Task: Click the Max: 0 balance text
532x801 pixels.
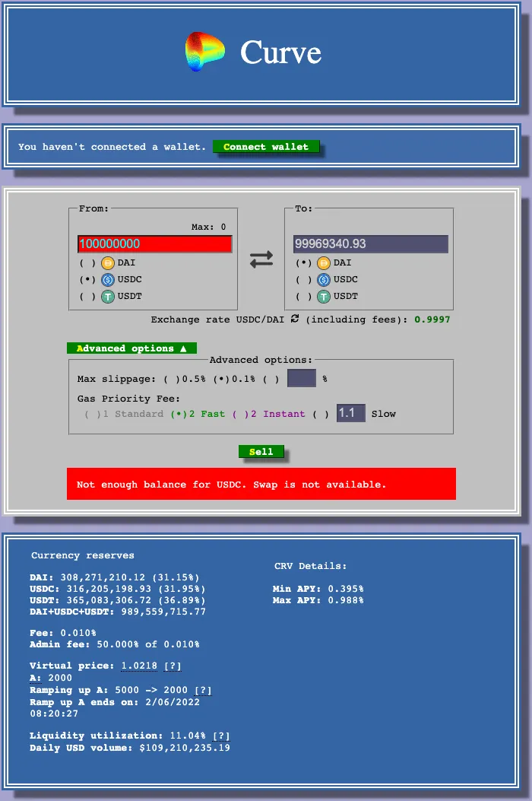Action: pyautogui.click(x=208, y=227)
